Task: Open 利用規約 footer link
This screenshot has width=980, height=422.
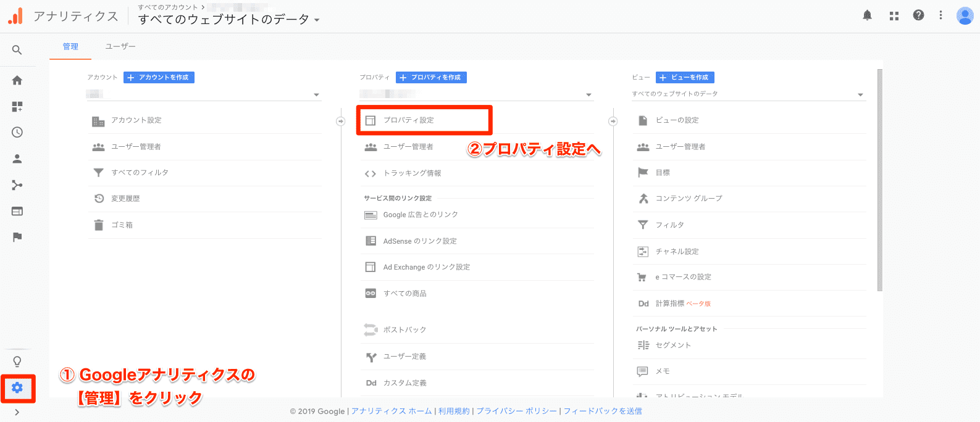Action: point(454,411)
